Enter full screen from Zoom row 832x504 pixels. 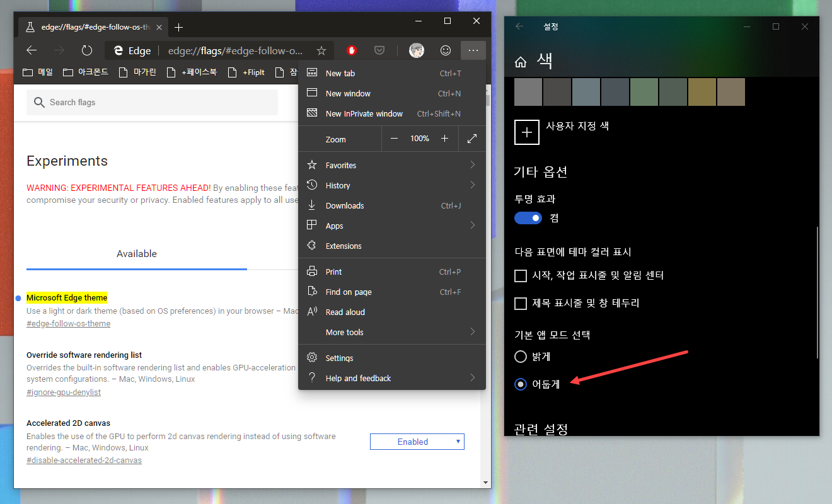472,139
